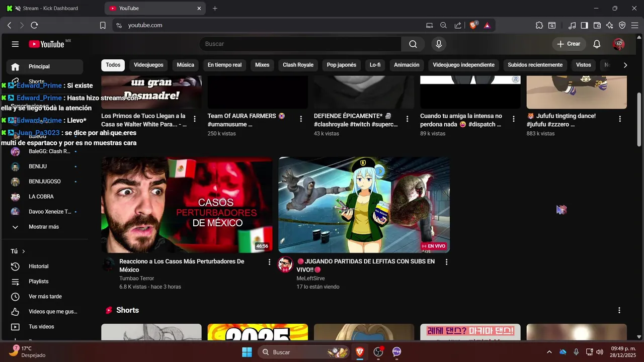Screen dimensions: 644x362
Task: Open BaleGG: Clash R... subscription
Action: tap(45, 151)
